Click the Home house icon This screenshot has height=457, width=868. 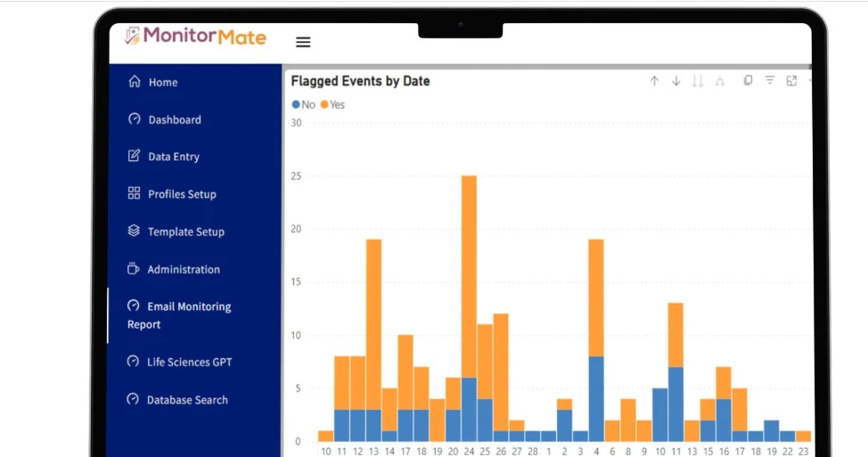click(x=135, y=82)
